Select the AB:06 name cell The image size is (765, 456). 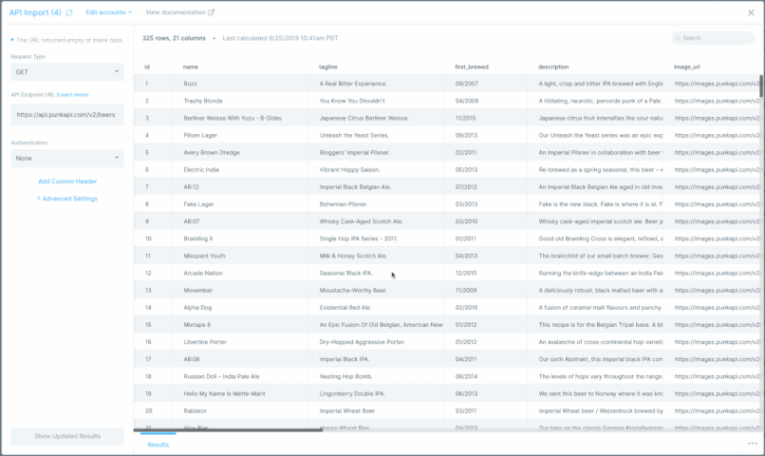(240, 359)
